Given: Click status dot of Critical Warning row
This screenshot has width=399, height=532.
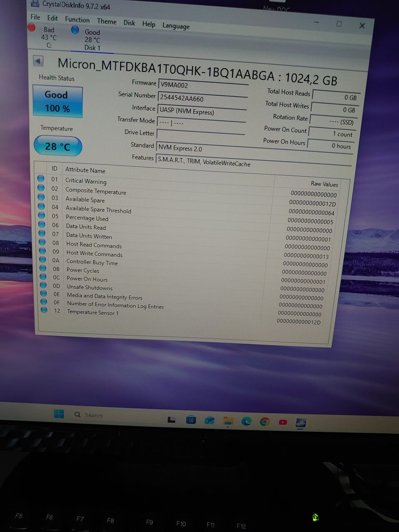Looking at the screenshot, I should point(41,178).
